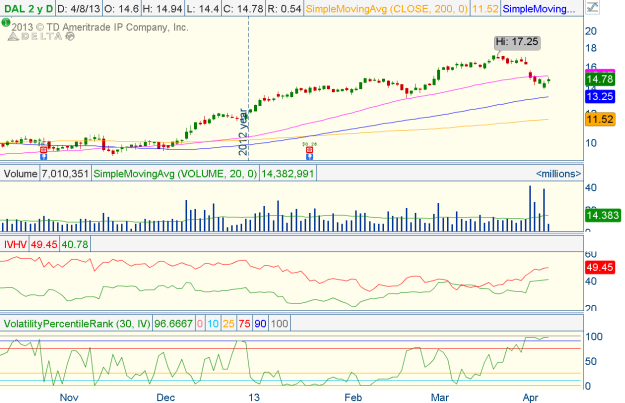Screen dimensions: 625x403
Task: Click the Hi: 17.25 price bubble
Action: [x=507, y=41]
